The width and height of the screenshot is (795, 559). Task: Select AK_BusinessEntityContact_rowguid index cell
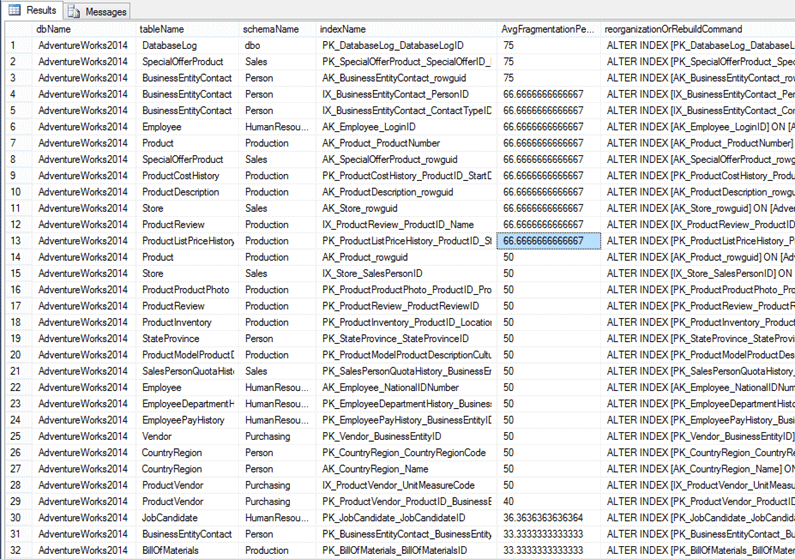(x=407, y=78)
